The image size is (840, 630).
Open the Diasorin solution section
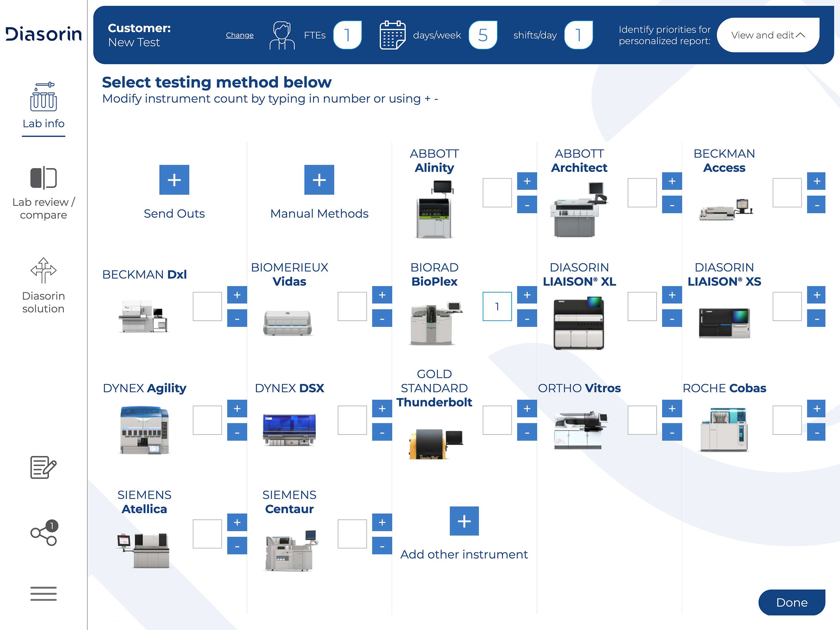point(43,286)
